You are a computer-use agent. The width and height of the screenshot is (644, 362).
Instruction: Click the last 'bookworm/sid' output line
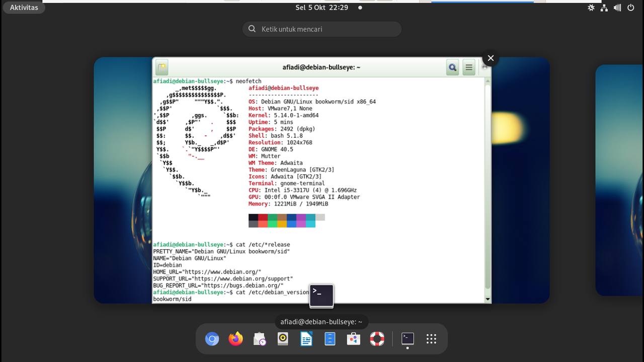point(172,299)
